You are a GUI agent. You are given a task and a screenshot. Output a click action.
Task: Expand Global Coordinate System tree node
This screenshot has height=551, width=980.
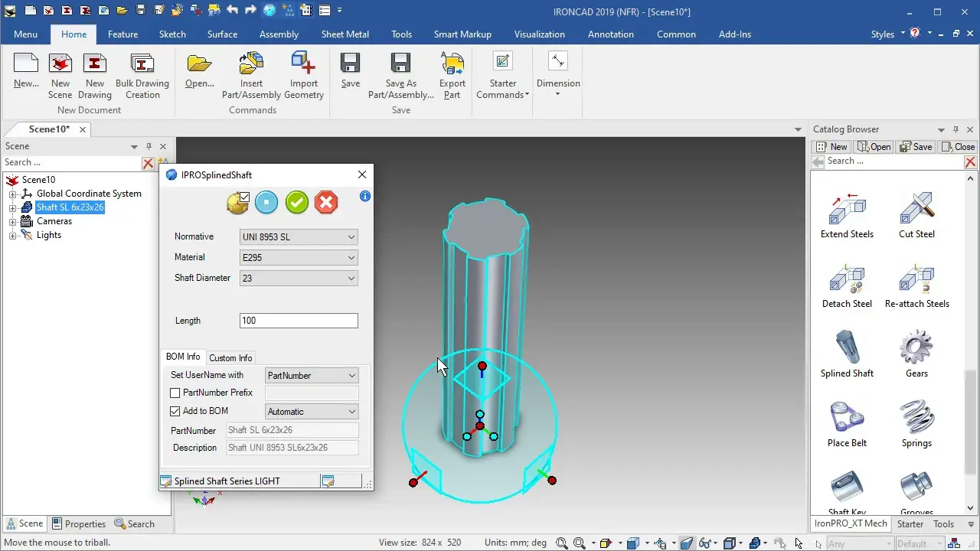[12, 194]
